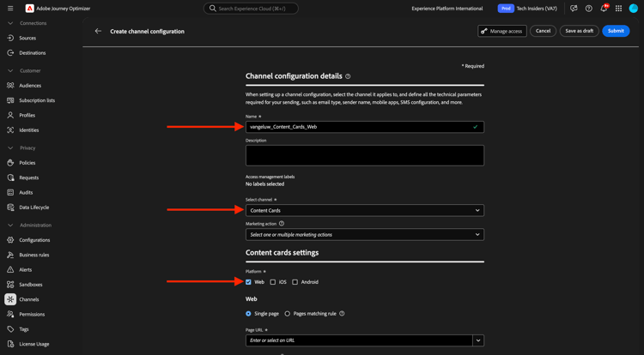This screenshot has width=644, height=355.
Task: Select the Pages matching rule radio button
Action: [x=288, y=314]
